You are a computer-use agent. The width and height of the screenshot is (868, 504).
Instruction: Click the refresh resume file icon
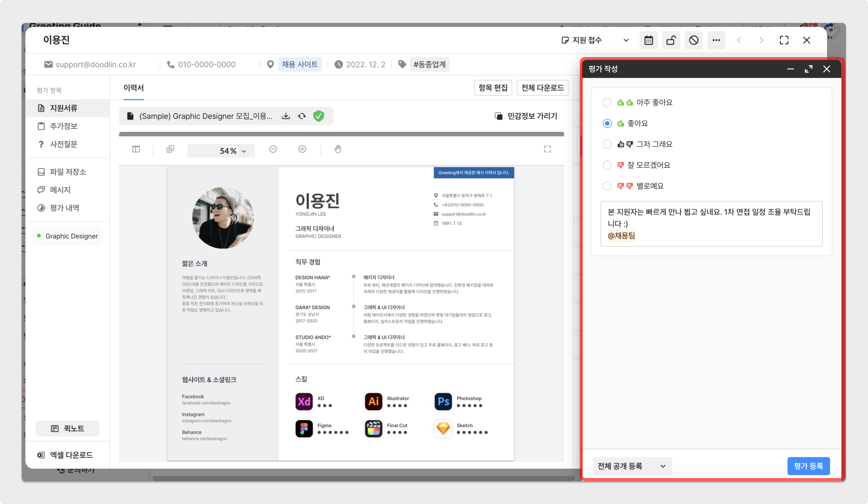tap(302, 116)
